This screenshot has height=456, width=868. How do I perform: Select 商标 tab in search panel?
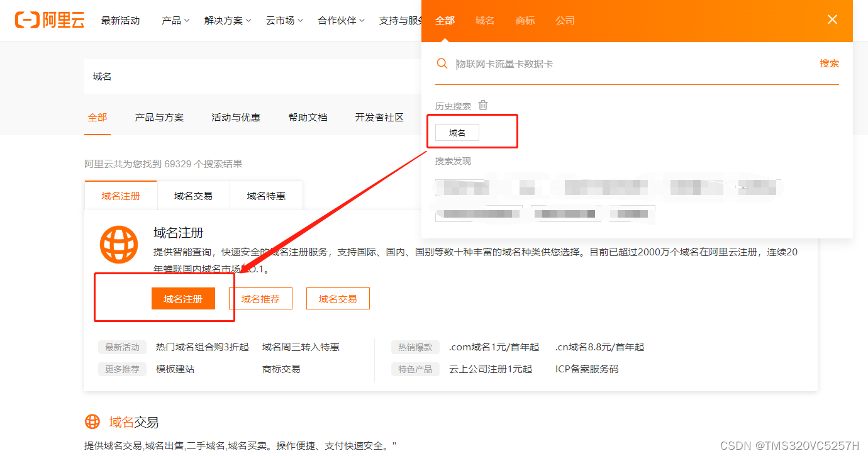(x=525, y=21)
